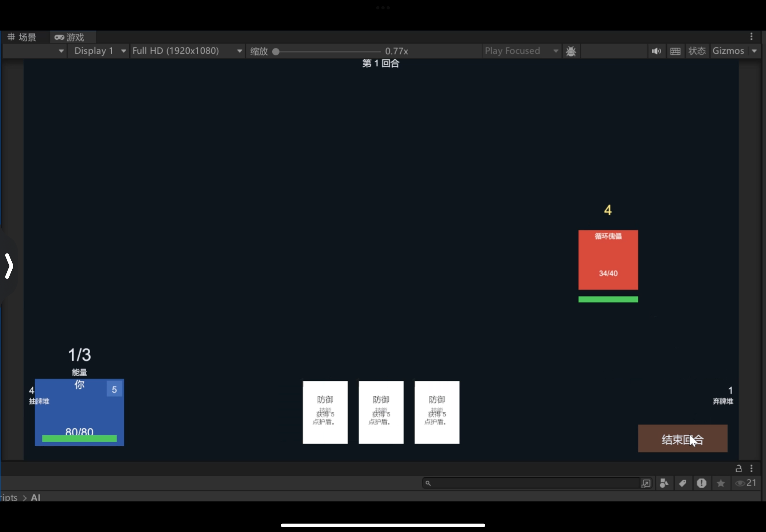Viewport: 766px width, 532px height.
Task: Click the 结束回合 button
Action: 683,438
